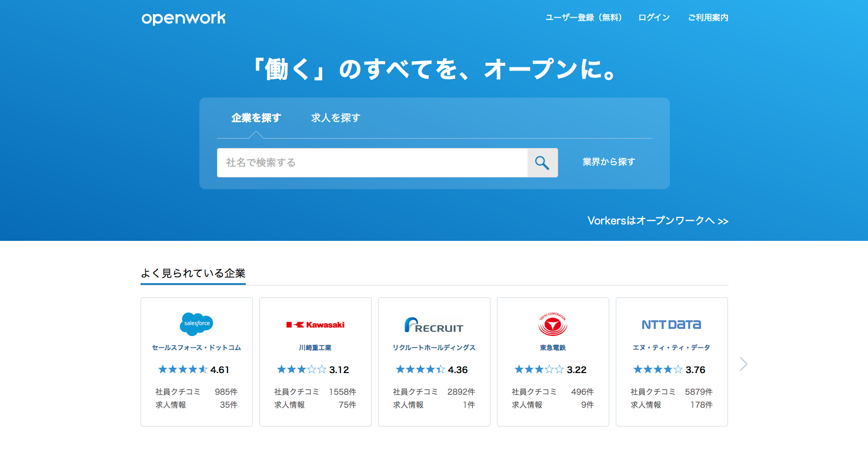This screenshot has width=868, height=450.
Task: Click the 4.36 star rating for Recruit
Action: coord(432,370)
